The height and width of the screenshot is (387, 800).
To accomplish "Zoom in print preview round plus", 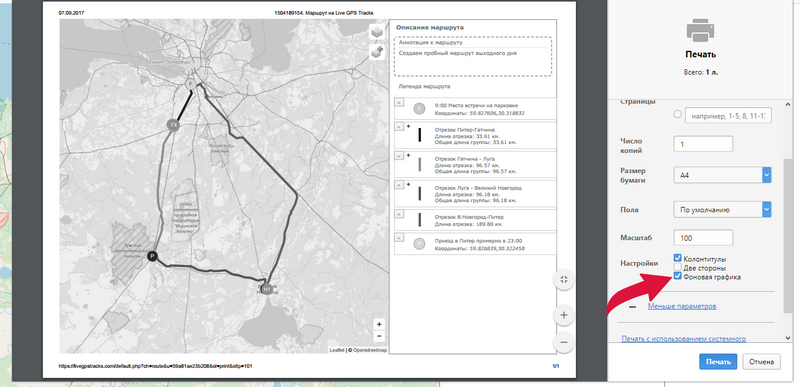I will [564, 315].
